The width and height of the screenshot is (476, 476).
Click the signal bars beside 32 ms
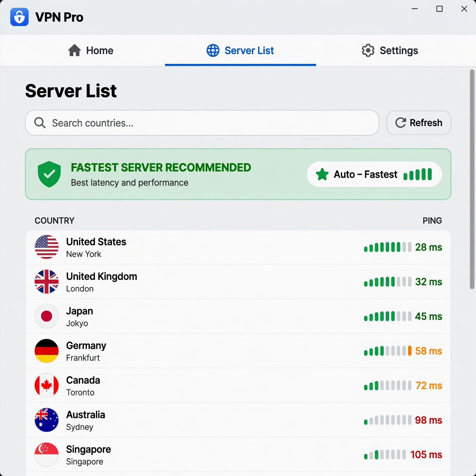click(x=388, y=282)
